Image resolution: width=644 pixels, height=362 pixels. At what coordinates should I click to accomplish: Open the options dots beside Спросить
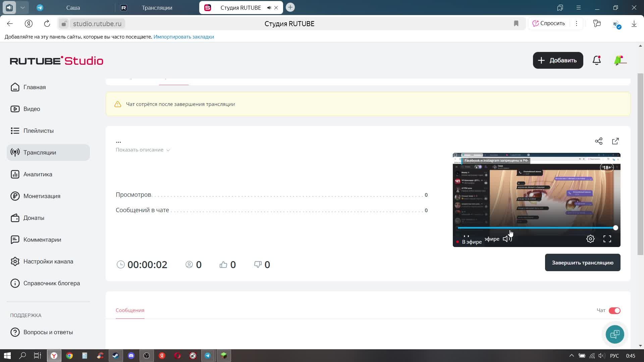tap(577, 23)
